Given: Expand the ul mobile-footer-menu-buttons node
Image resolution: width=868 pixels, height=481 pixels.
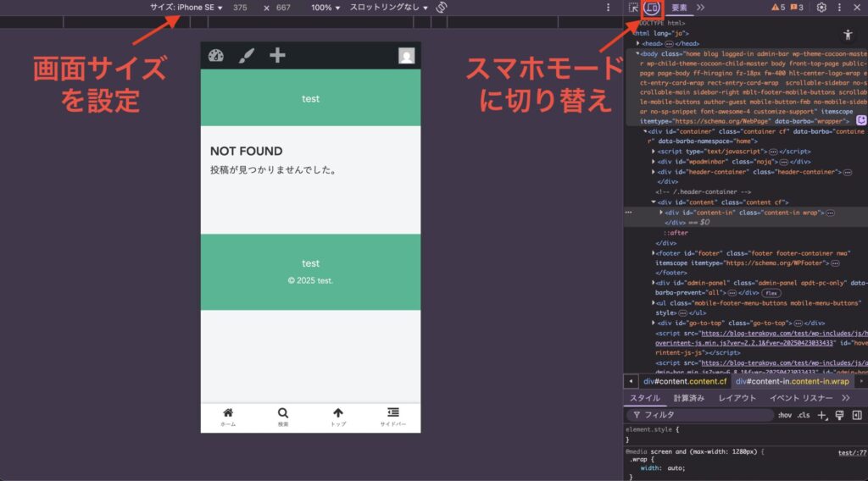Looking at the screenshot, I should [654, 303].
